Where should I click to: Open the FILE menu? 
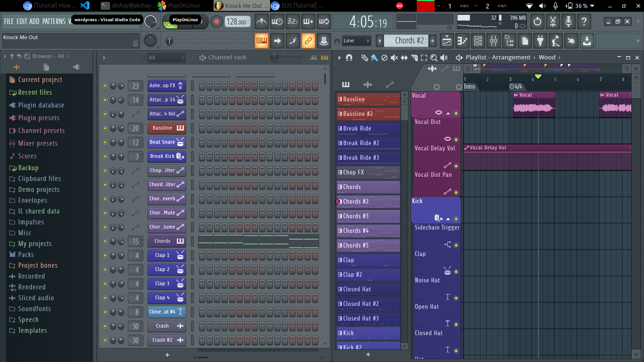coord(9,22)
